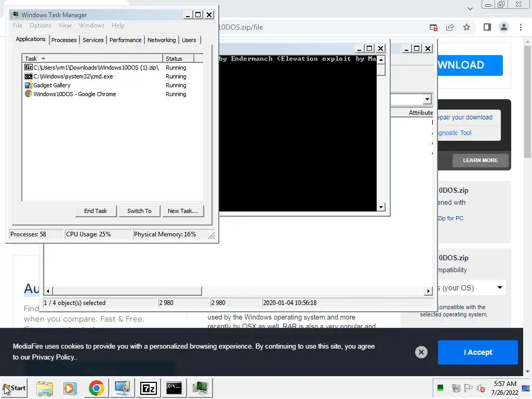This screenshot has width=532, height=399.
Task: Click the muted volume tray icon
Action: coord(481,388)
